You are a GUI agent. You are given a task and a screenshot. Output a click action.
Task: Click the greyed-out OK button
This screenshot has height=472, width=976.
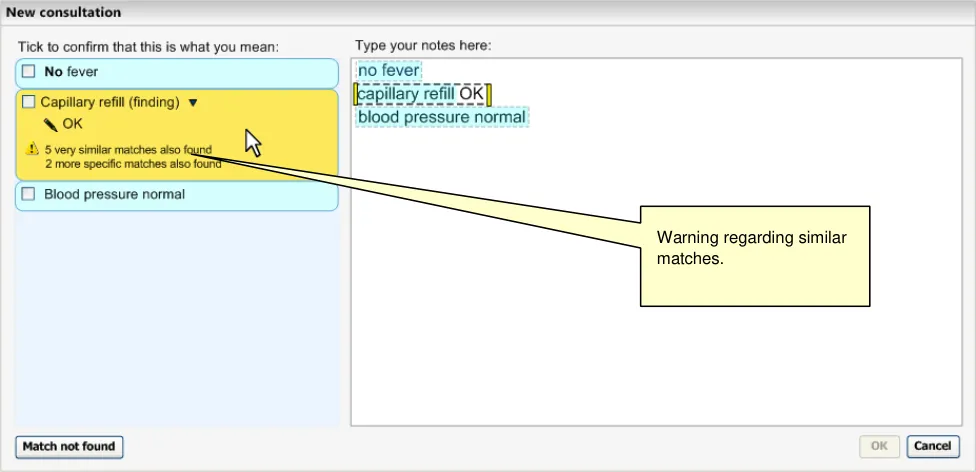(879, 446)
